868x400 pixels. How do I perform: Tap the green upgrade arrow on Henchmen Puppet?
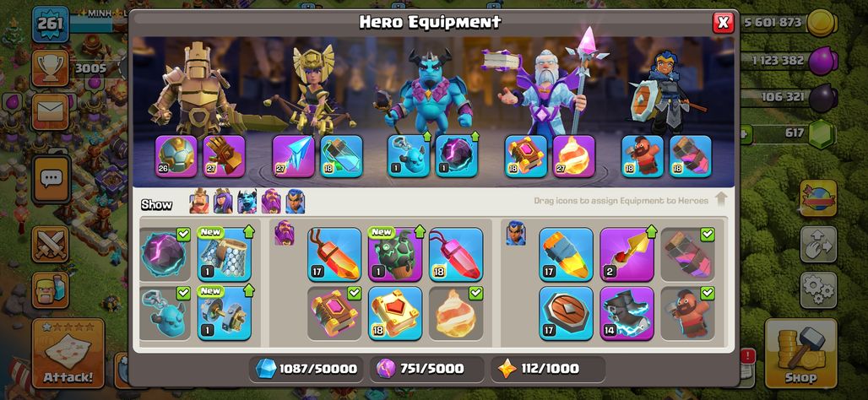tap(426, 138)
